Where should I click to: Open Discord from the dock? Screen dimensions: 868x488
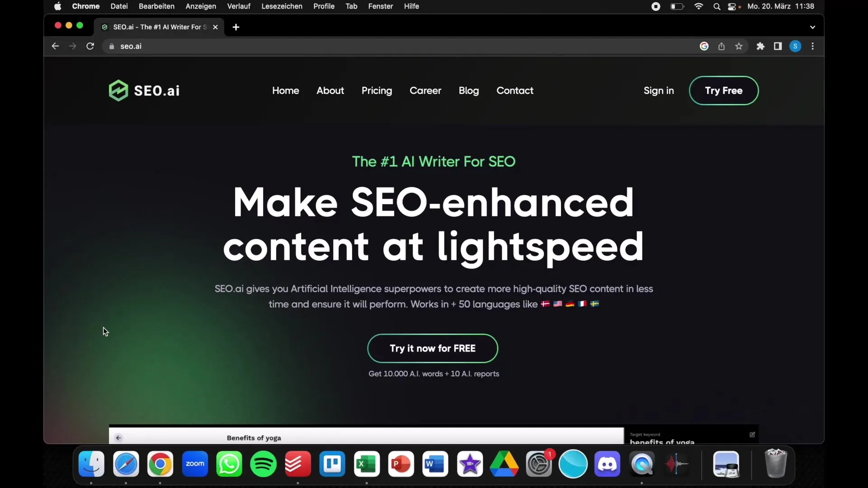tap(607, 464)
